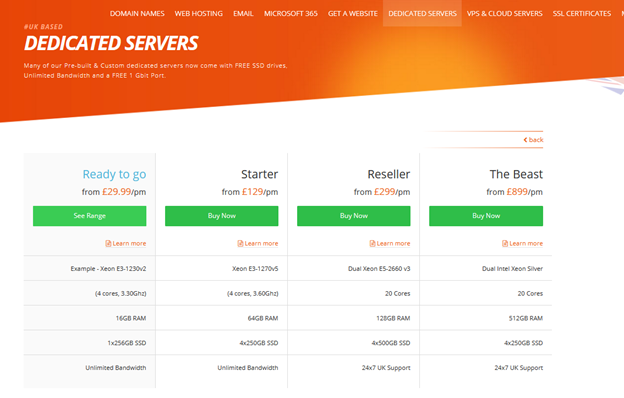Viewport: 624px width, 398px height.
Task: Click the Dedicated Servers banner title
Action: point(111,43)
